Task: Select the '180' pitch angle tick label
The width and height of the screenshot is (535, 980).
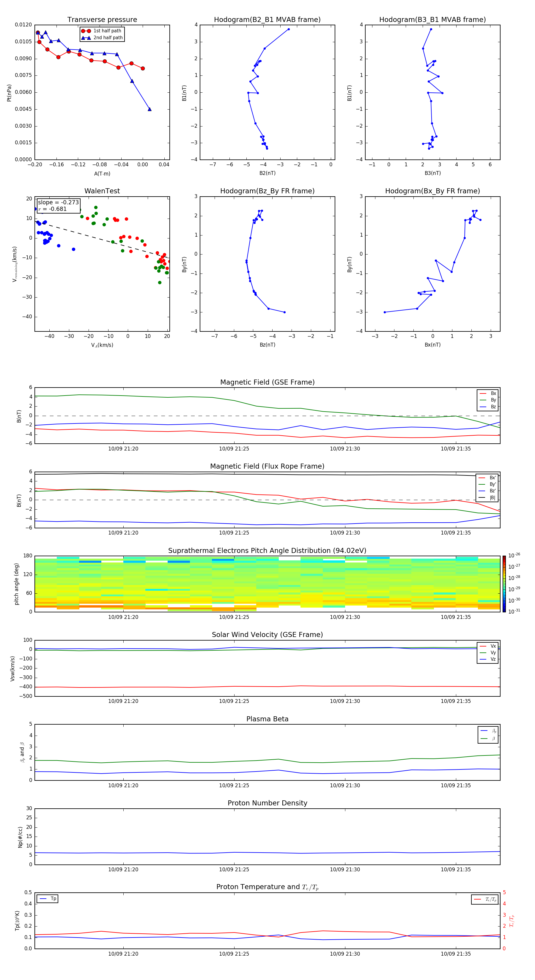Action: coord(28,556)
